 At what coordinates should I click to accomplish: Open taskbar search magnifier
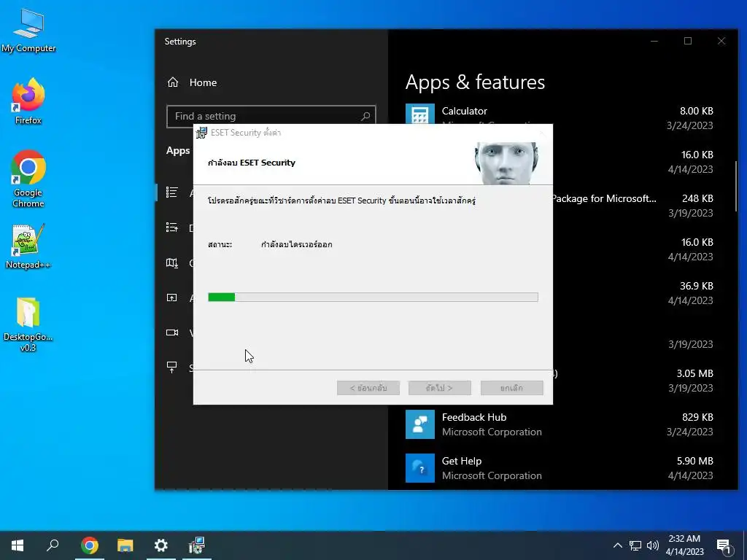pos(53,545)
